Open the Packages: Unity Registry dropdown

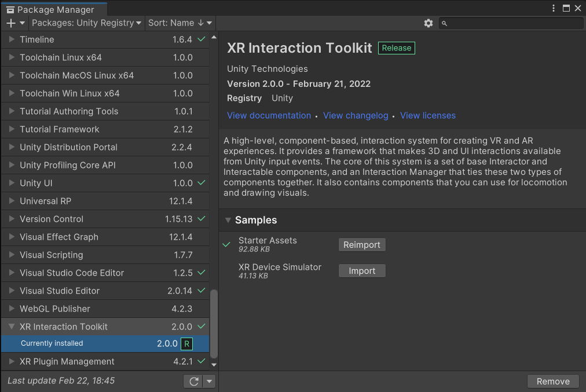coord(86,23)
